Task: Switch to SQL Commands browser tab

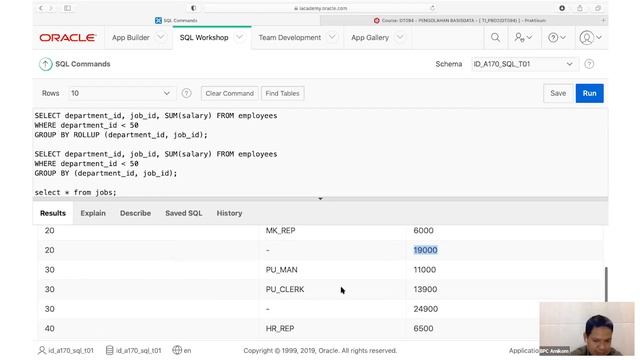Action: 176,20
